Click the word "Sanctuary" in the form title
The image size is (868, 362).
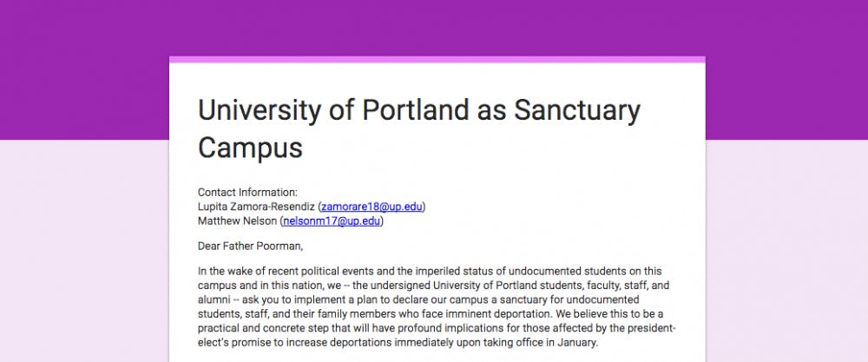point(577,111)
